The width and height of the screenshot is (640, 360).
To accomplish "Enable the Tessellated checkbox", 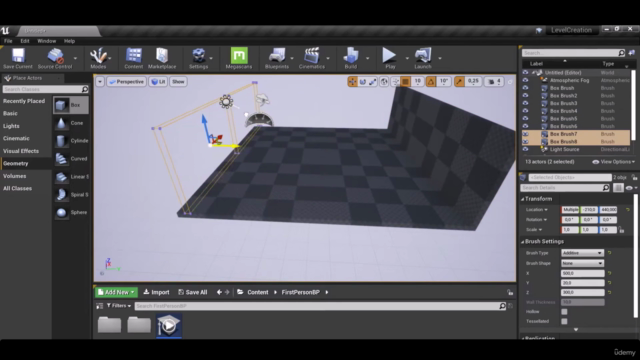I will 564,322.
